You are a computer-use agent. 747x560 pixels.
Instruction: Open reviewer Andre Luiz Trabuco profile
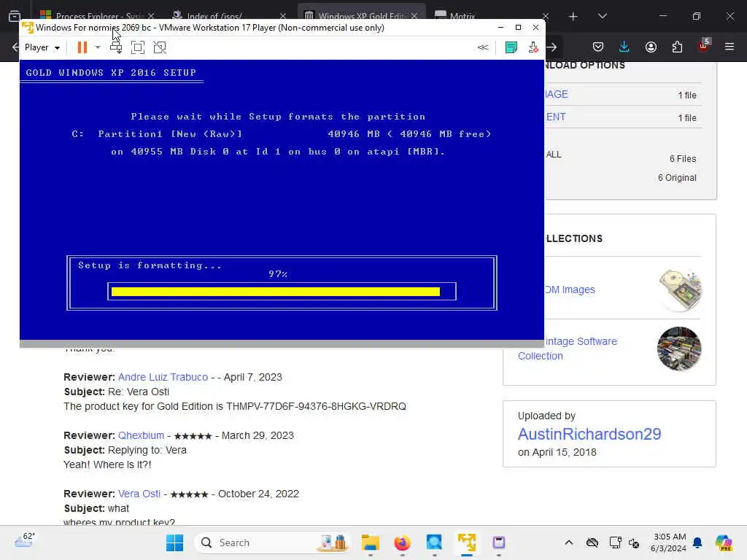163,377
